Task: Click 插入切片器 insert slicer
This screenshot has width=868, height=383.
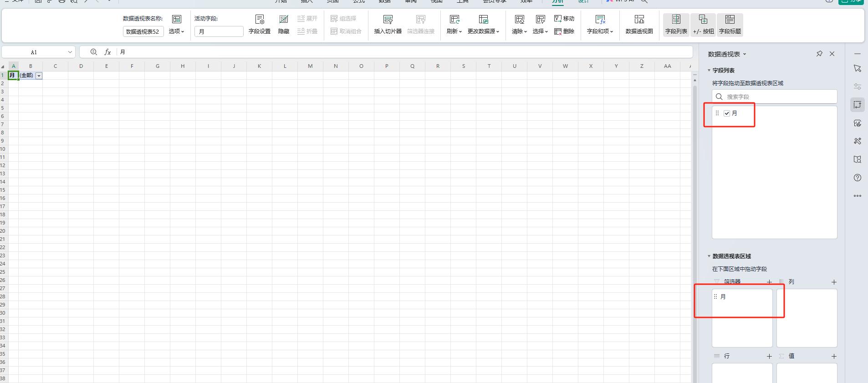Action: point(388,25)
